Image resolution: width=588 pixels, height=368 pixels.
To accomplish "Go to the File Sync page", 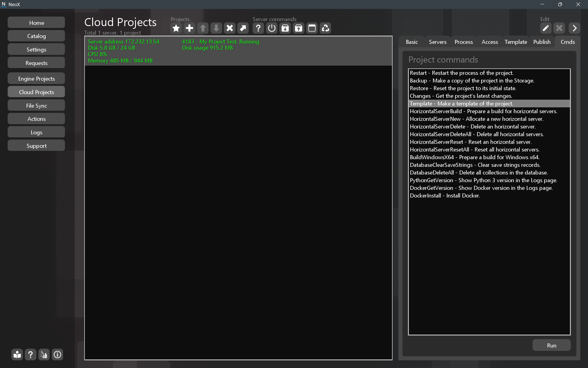I will point(36,105).
